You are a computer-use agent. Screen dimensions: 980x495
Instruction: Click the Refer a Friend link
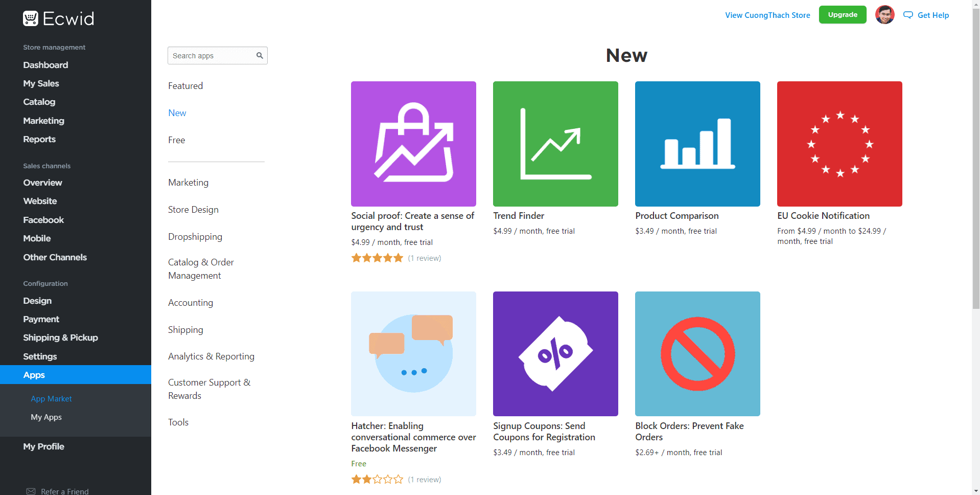[x=65, y=491]
